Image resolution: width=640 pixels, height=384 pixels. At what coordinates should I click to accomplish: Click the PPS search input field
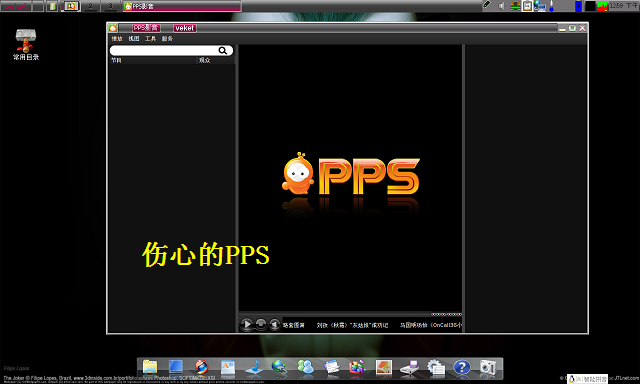(171, 50)
